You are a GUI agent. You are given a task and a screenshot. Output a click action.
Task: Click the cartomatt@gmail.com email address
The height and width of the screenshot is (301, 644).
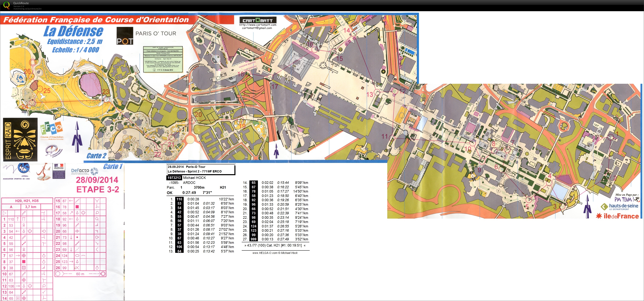tap(257, 28)
